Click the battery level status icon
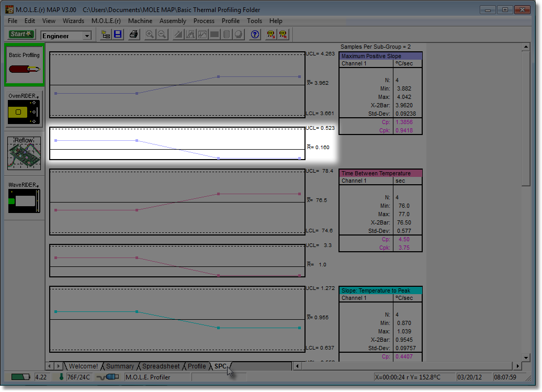Screen dimensions: 542x392 click(x=21, y=377)
